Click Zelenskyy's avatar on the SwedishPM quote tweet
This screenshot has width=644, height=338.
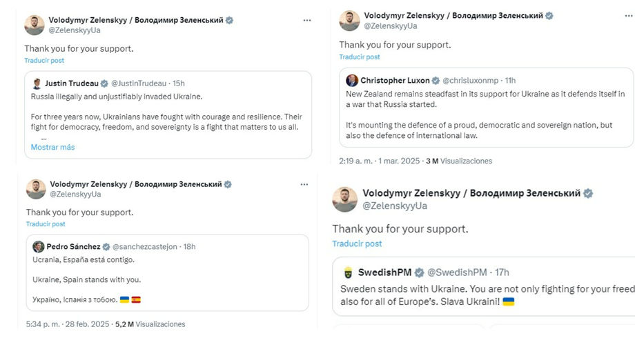pyautogui.click(x=345, y=199)
